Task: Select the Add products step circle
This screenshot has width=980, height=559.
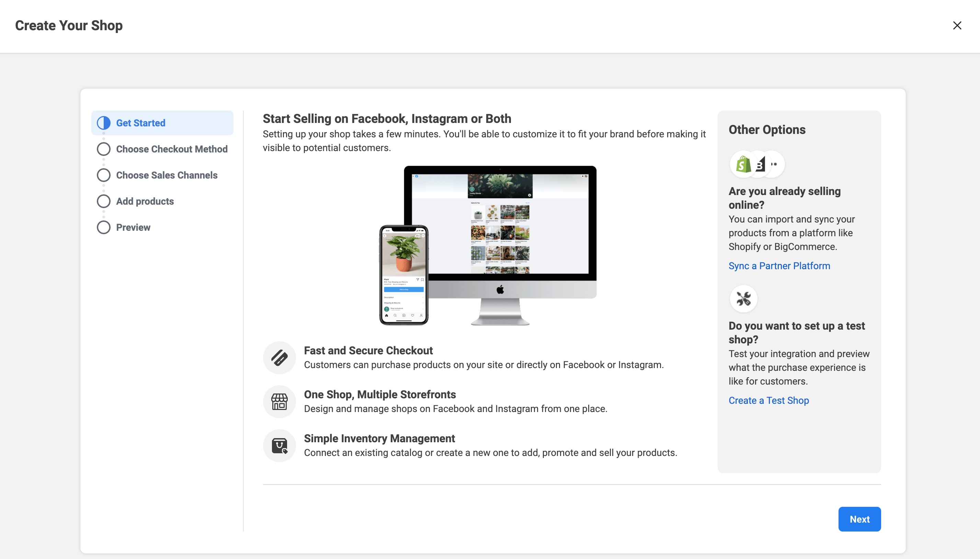Action: (x=104, y=201)
